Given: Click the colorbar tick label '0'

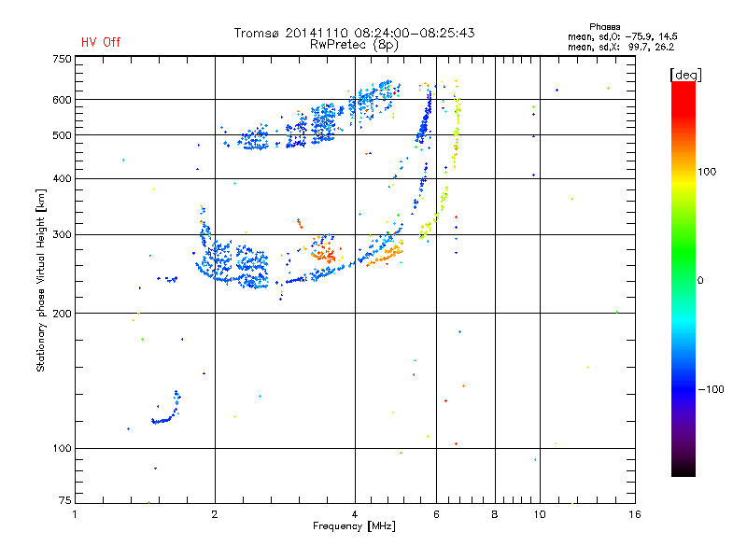Looking at the screenshot, I should tap(700, 281).
